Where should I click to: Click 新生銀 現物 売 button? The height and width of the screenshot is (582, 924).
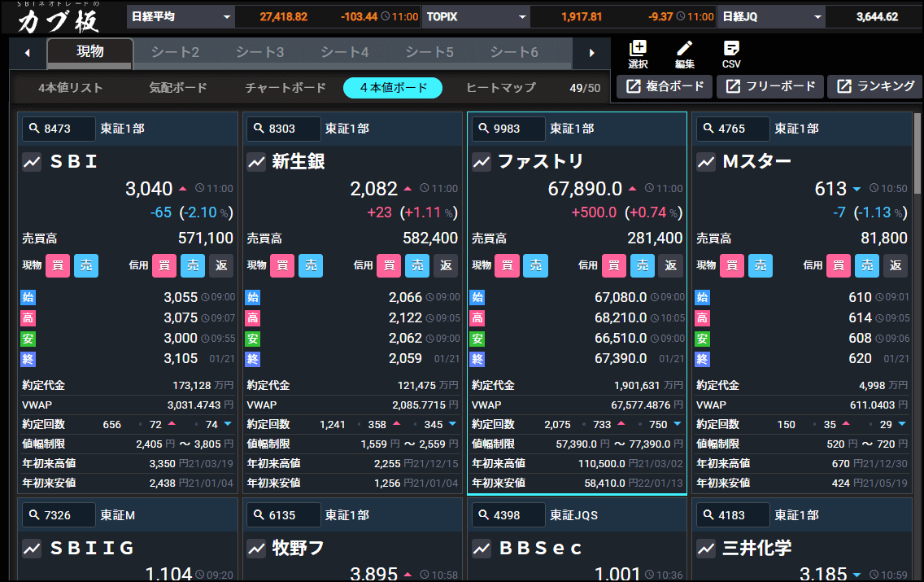pos(311,265)
